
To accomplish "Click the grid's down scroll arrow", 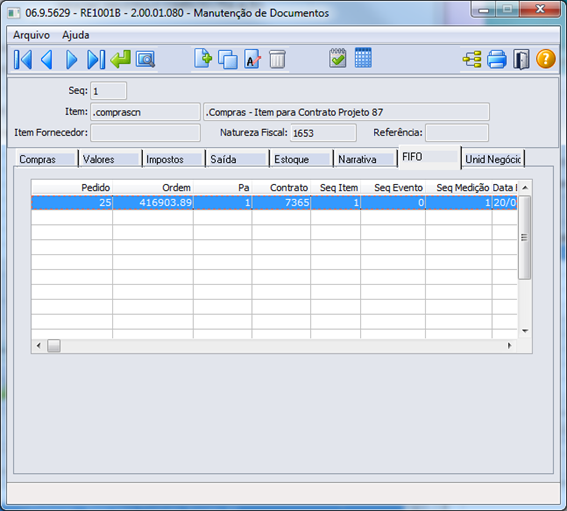I will pos(525,331).
